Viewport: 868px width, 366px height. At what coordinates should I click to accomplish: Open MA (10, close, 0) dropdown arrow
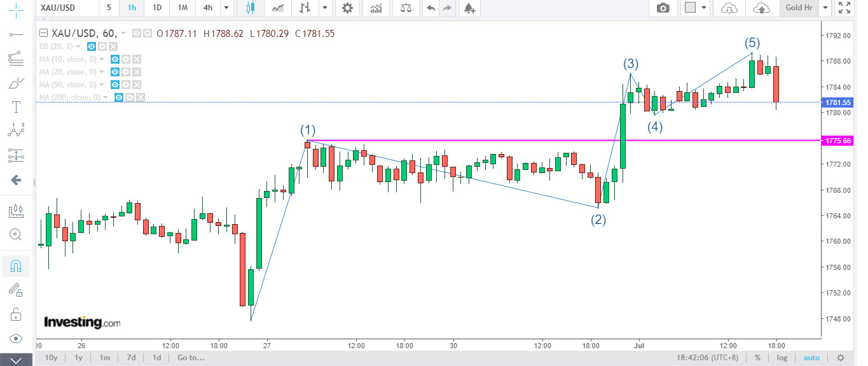point(102,59)
